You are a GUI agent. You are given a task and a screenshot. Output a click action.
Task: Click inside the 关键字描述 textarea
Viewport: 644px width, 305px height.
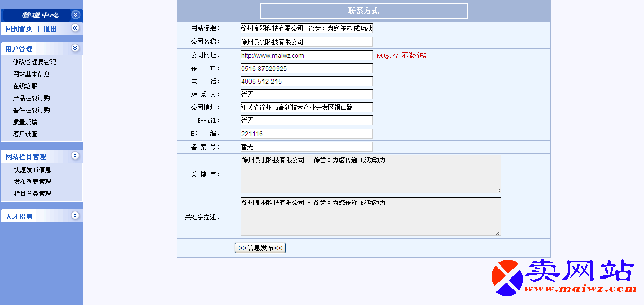371,217
